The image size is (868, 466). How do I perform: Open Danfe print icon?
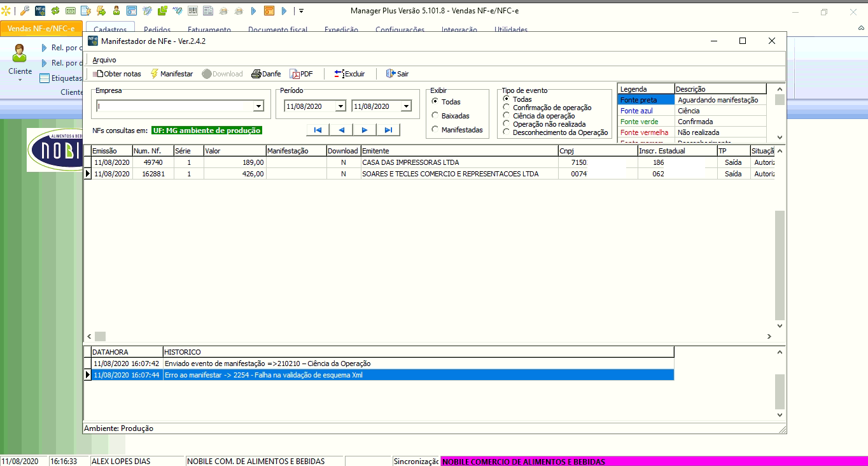(256, 74)
